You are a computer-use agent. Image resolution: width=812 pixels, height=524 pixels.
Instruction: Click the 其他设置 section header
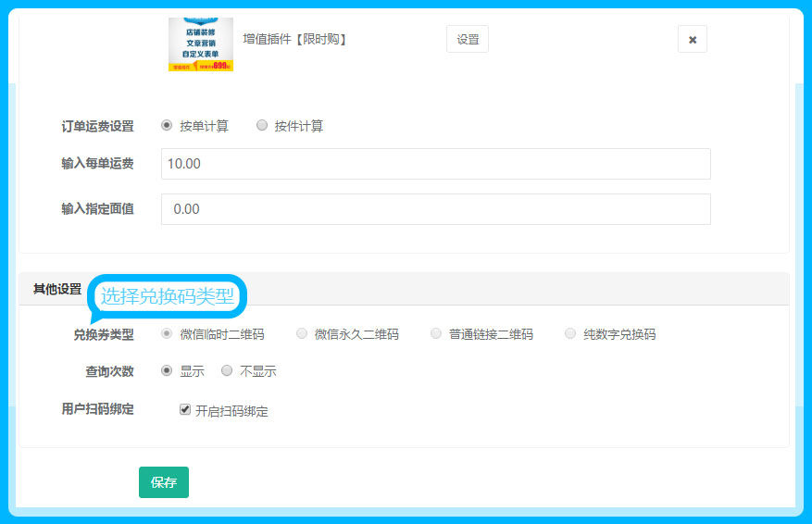[57, 289]
